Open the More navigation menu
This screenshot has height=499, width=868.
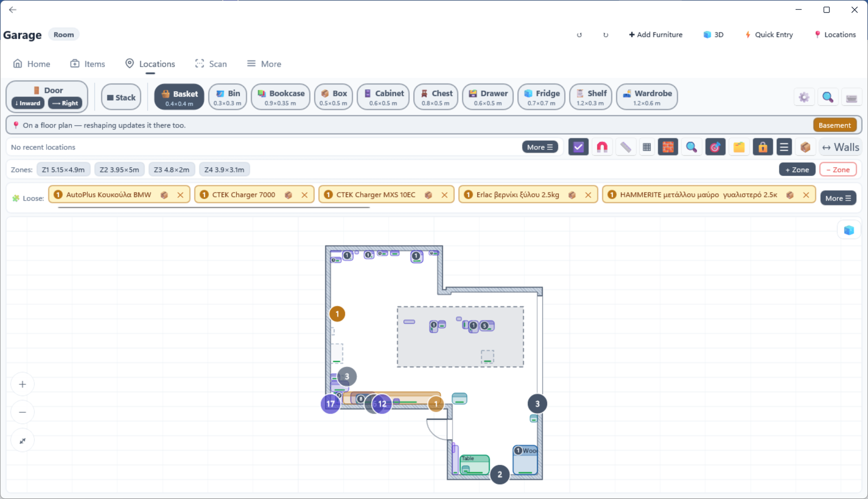264,64
